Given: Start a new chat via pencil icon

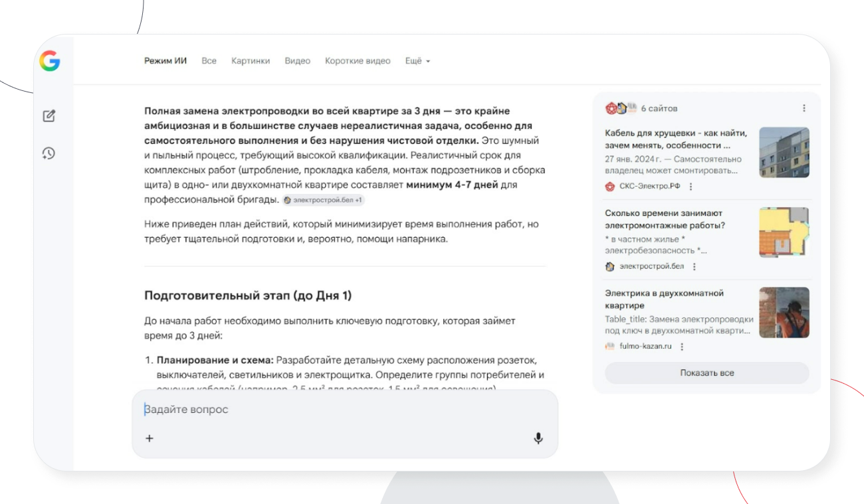Looking at the screenshot, I should pos(49,116).
